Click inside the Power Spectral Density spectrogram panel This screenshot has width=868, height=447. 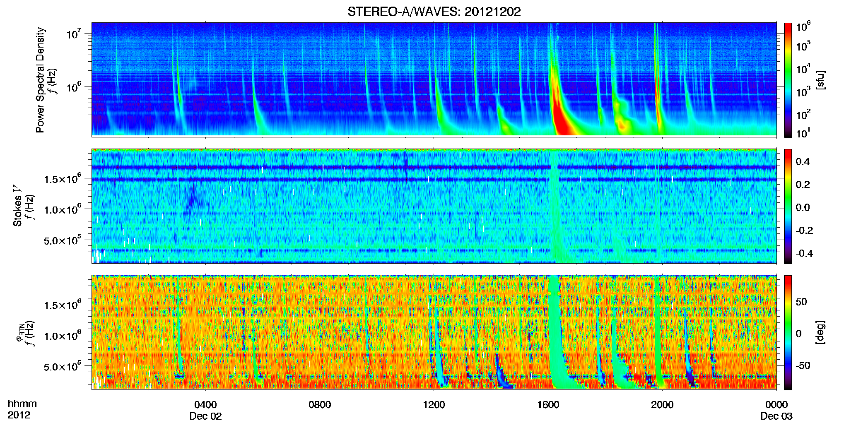pos(434,79)
